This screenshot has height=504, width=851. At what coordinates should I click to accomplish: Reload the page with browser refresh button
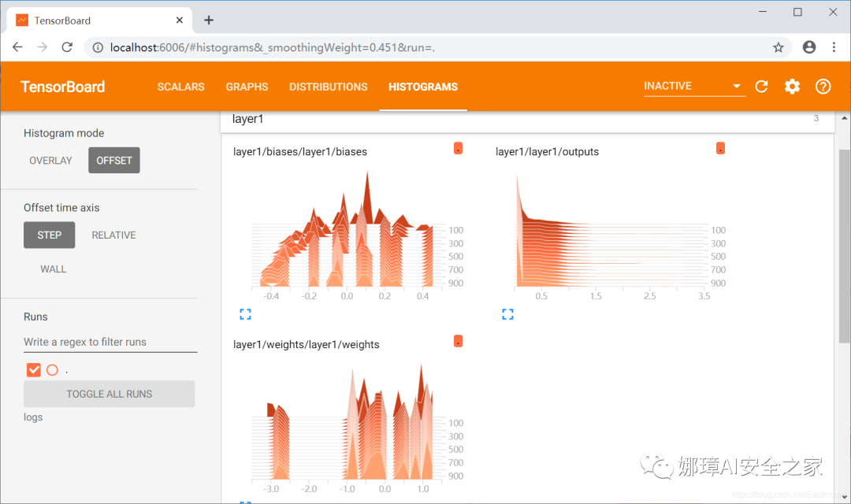(x=67, y=47)
